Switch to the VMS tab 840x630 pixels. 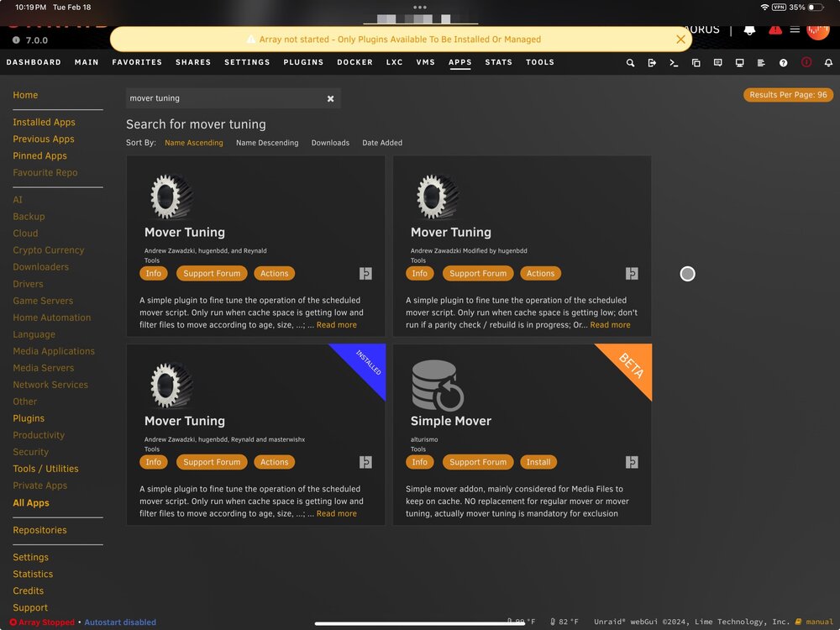[x=425, y=62]
